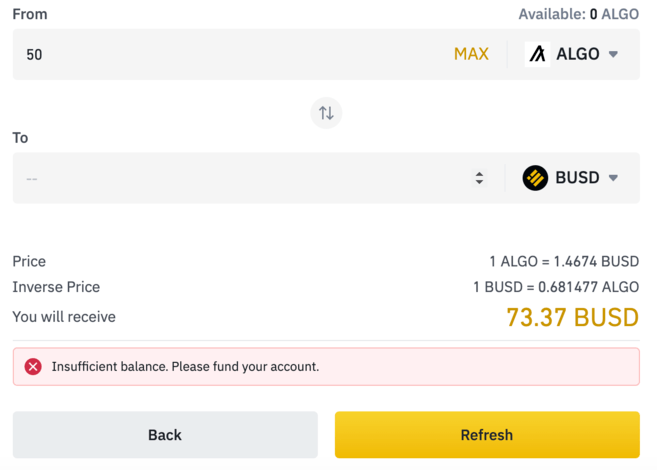Click the From label above amount field

point(30,15)
